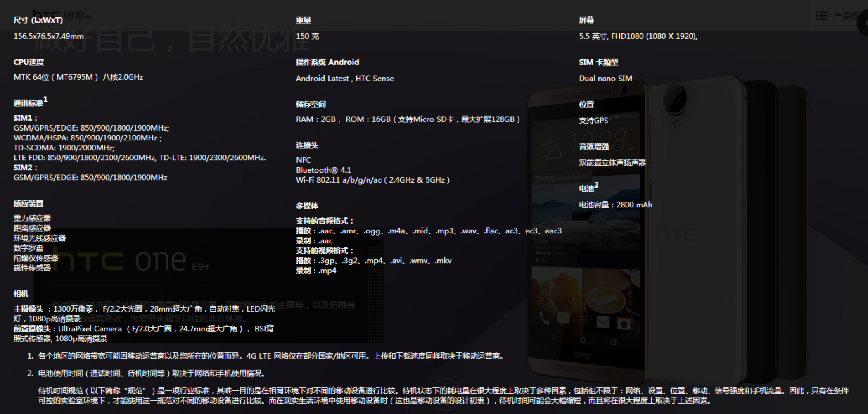
Task: Click the 'RAM : 2GB , ROM : 16GB' line
Action: tap(408, 119)
